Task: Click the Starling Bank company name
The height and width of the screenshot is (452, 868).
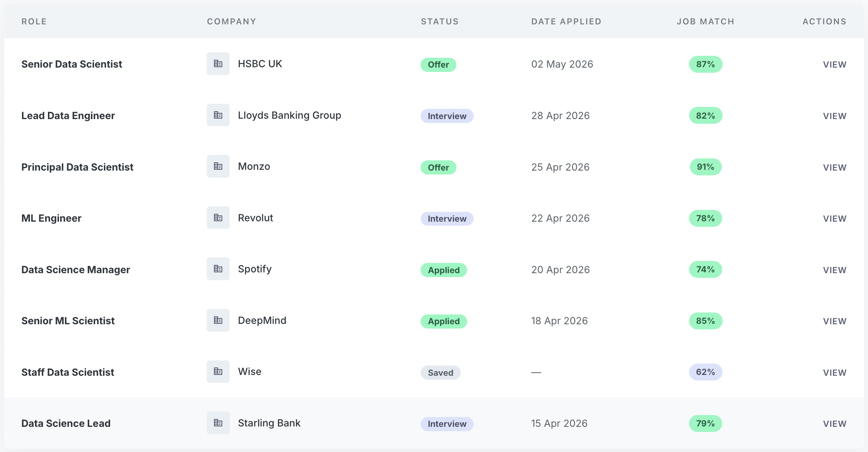Action: click(269, 423)
